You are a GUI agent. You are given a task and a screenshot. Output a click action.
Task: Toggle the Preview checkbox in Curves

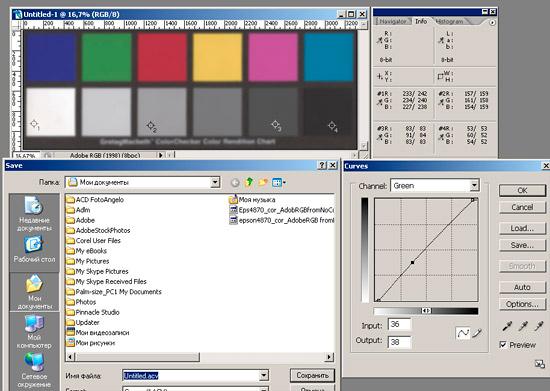503,345
